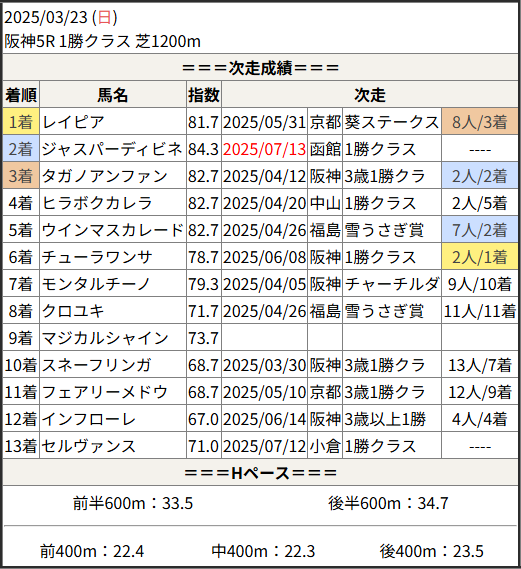Click the 指数 column header
Viewport: 521px width, 569px height.
(x=204, y=95)
